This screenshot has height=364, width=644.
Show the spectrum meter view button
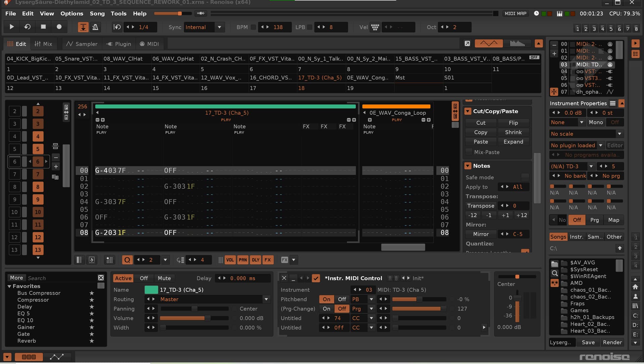[517, 44]
